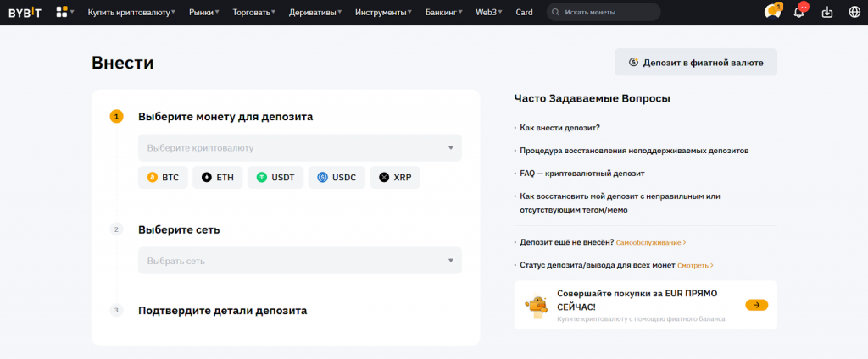Expand the "Выберите криптовалюту" dropdown
868x359 pixels.
click(299, 148)
